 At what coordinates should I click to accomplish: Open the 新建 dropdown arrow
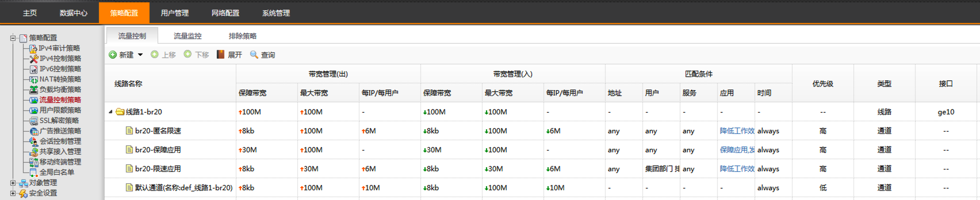pyautogui.click(x=140, y=55)
